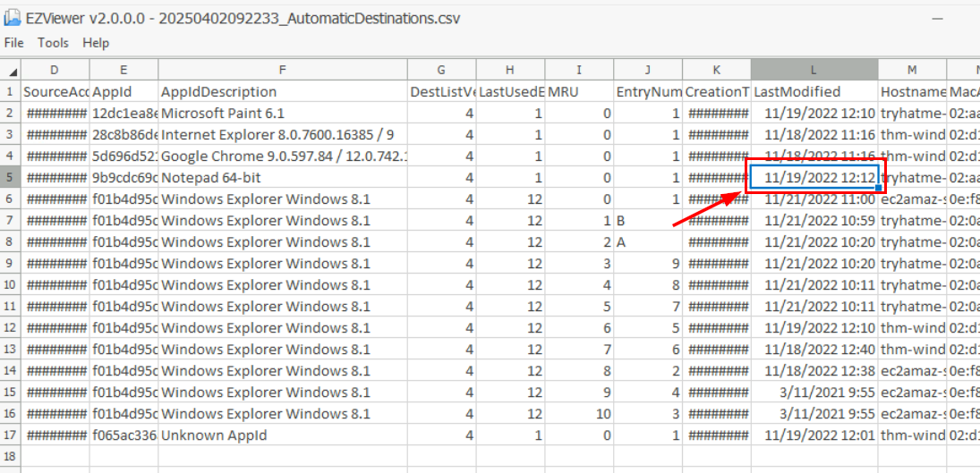Select the Internet Explorer 8.0.7600.16385 cell
Screen dimensions: 980x473
(x=283, y=135)
